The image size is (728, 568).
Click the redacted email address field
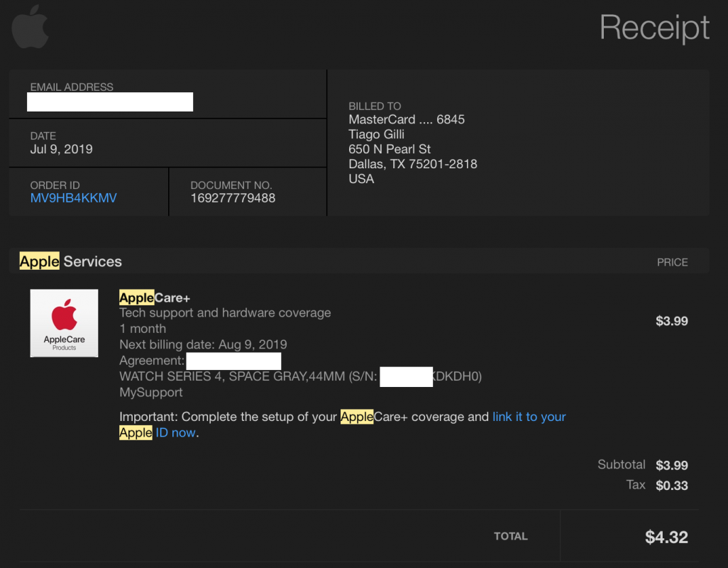(x=110, y=102)
